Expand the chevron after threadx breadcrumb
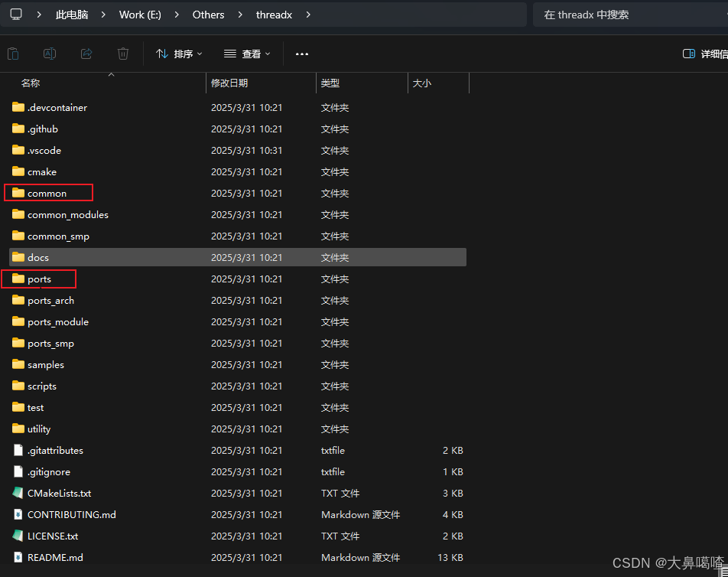The height and width of the screenshot is (577, 728). point(308,15)
